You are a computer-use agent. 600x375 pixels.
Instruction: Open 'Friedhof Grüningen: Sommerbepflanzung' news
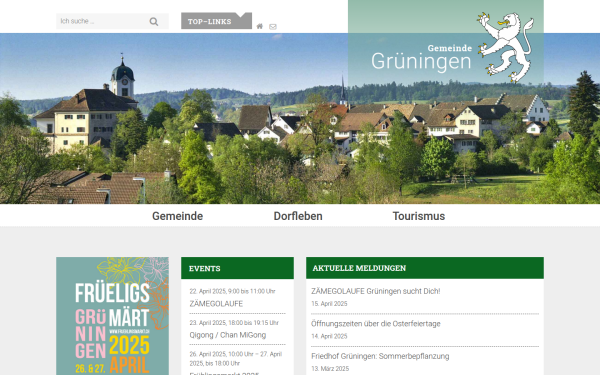tap(380, 356)
